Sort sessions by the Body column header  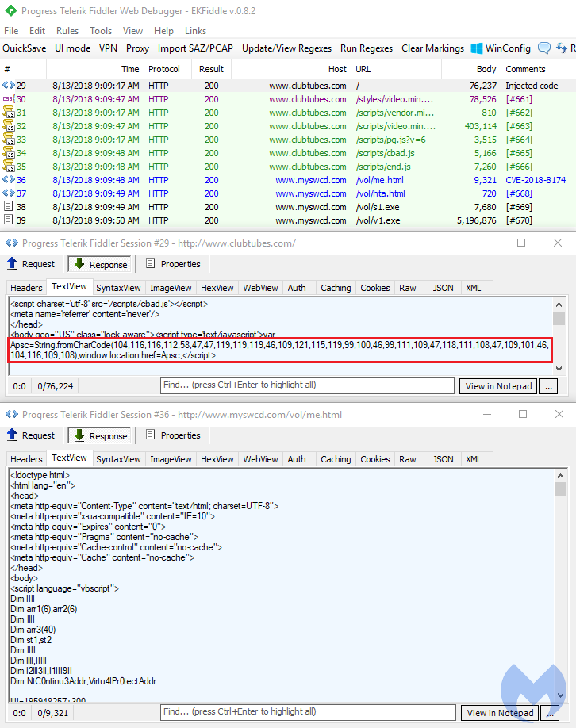click(470, 69)
